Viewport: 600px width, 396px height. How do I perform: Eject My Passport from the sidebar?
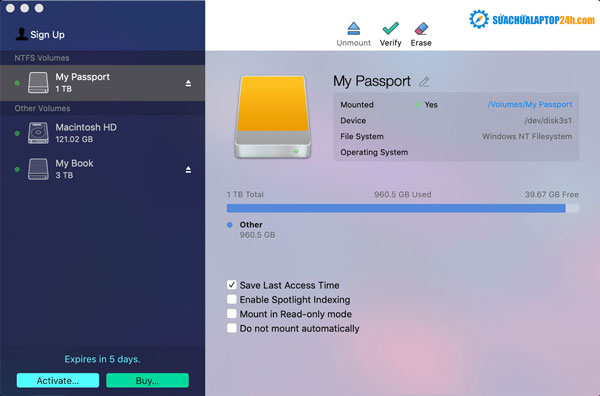(x=188, y=83)
